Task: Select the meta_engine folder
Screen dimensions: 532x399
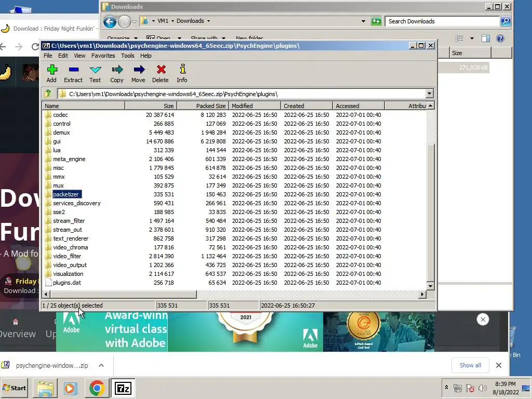Action: click(69, 159)
